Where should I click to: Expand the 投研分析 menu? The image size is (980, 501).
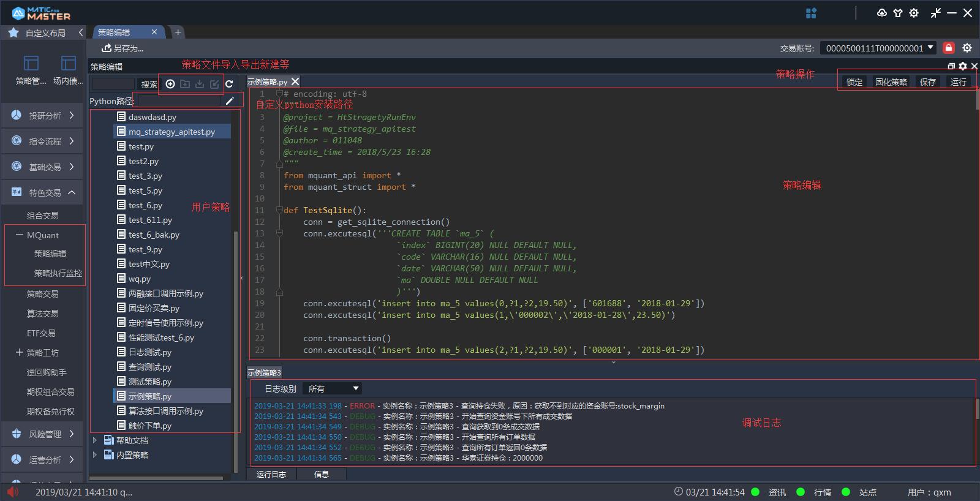pyautogui.click(x=72, y=115)
